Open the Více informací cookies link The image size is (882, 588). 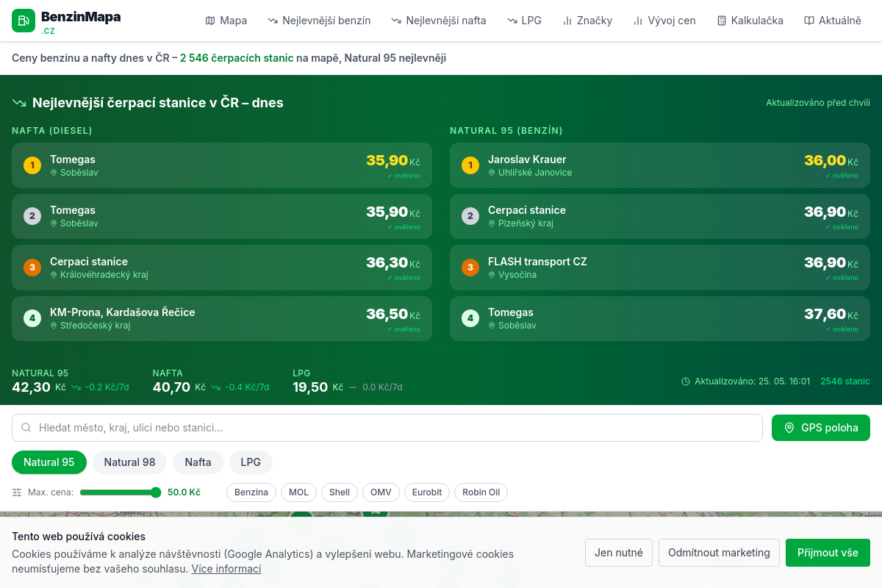pos(226,569)
